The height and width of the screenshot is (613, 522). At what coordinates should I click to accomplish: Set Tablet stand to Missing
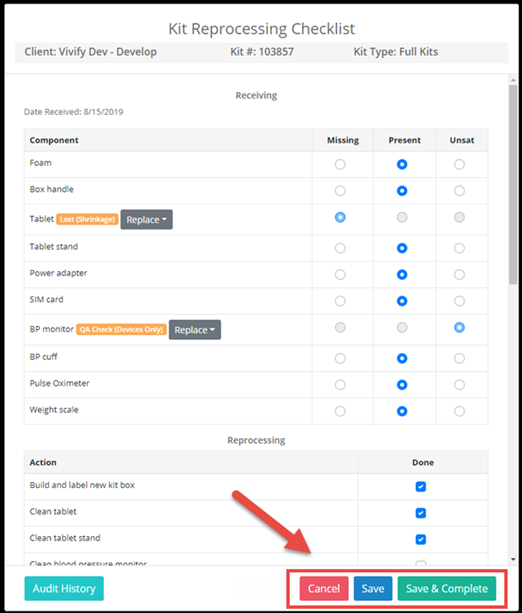(x=340, y=248)
